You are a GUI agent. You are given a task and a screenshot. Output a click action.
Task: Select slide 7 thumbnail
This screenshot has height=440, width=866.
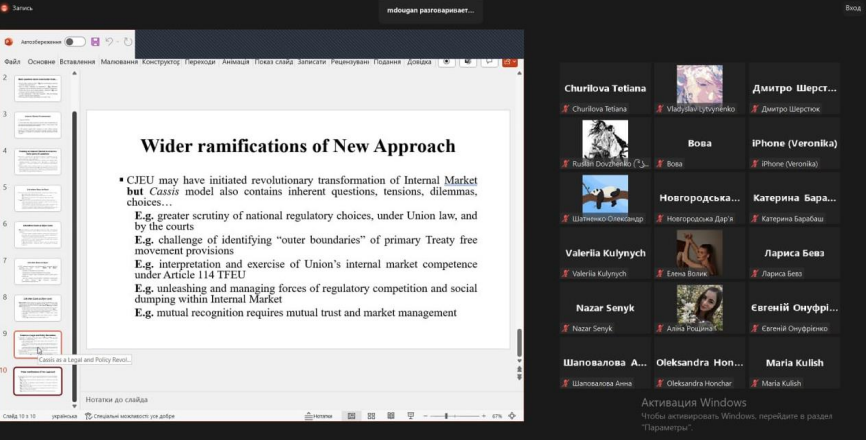click(38, 271)
